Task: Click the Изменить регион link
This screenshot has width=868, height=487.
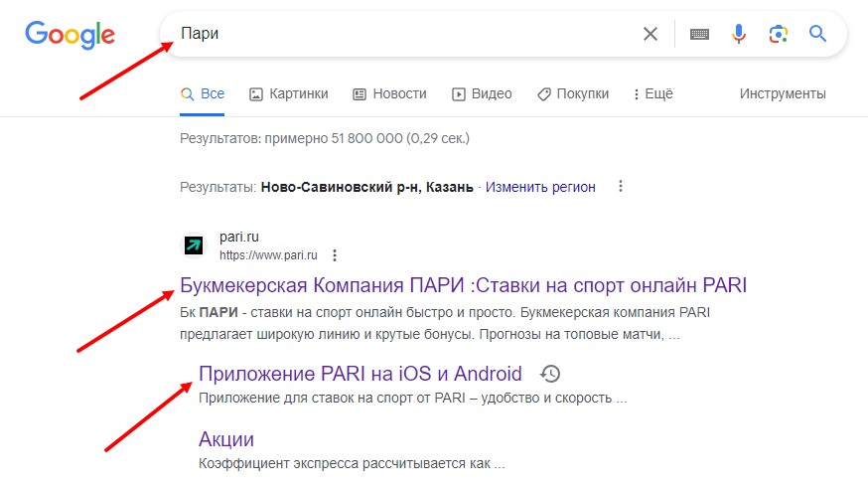Action: click(x=540, y=187)
